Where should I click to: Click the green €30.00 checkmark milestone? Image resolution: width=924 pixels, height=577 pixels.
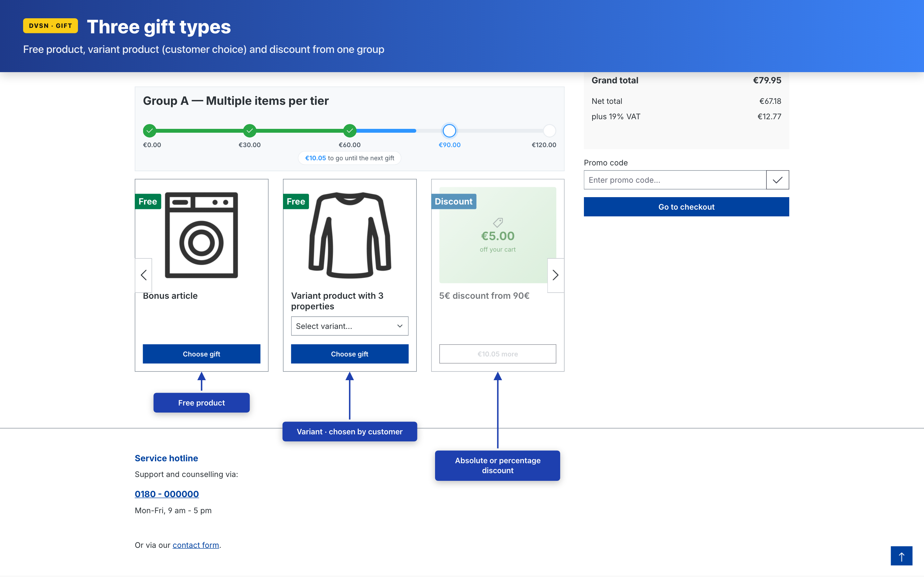(x=249, y=130)
